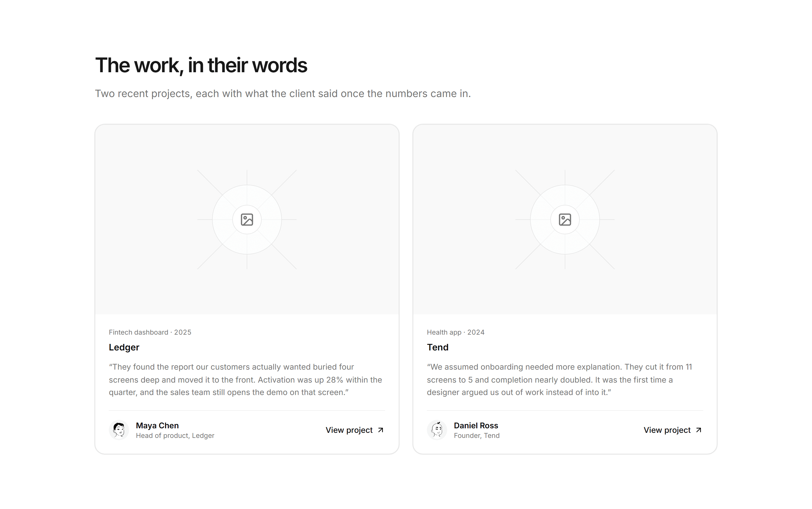Open View project link on Tend card

tap(673, 430)
